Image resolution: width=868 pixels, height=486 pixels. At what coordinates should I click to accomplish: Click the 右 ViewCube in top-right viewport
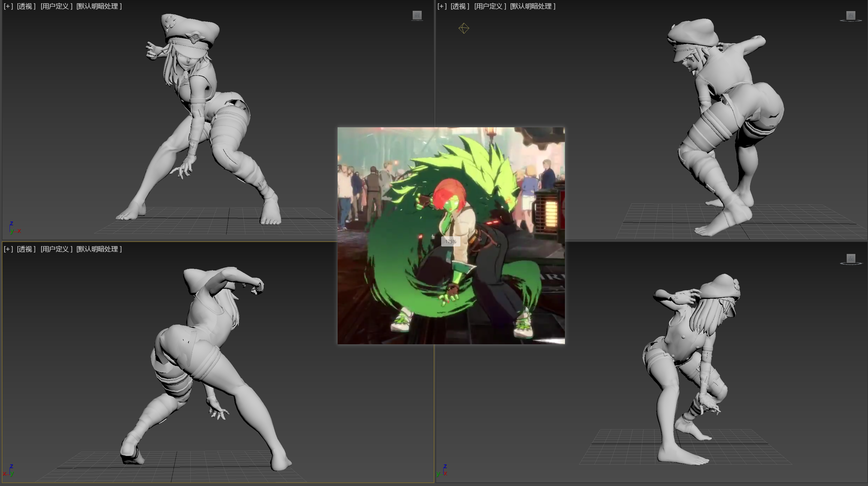click(x=851, y=15)
